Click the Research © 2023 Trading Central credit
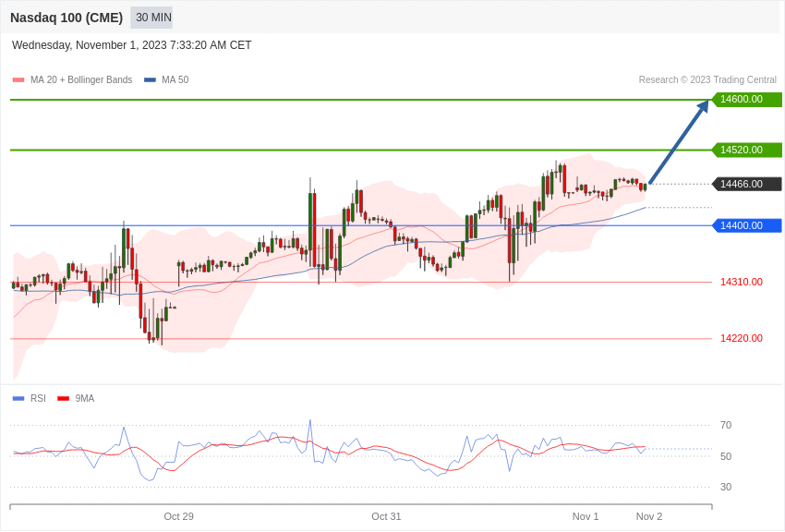785x532 pixels. pyautogui.click(x=707, y=80)
